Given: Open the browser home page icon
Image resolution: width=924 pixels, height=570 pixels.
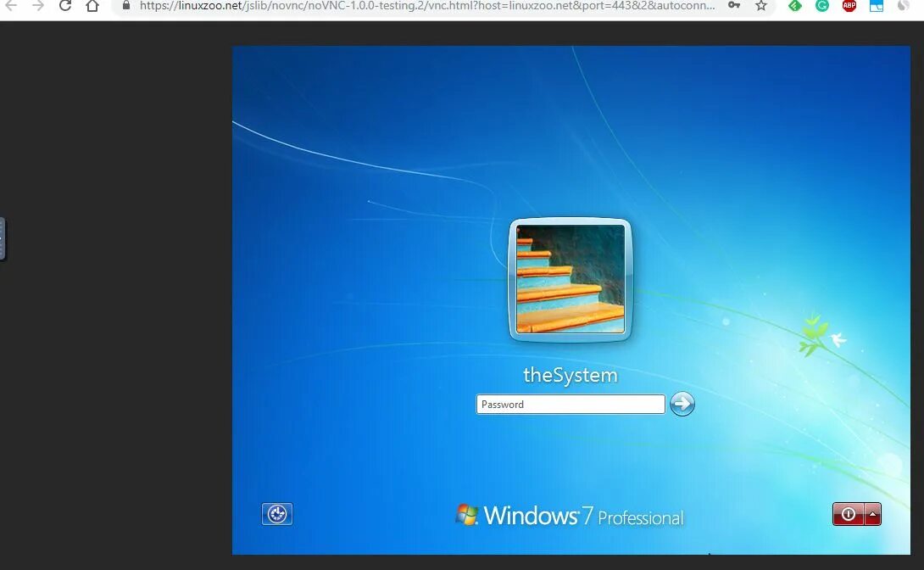Looking at the screenshot, I should pyautogui.click(x=92, y=6).
